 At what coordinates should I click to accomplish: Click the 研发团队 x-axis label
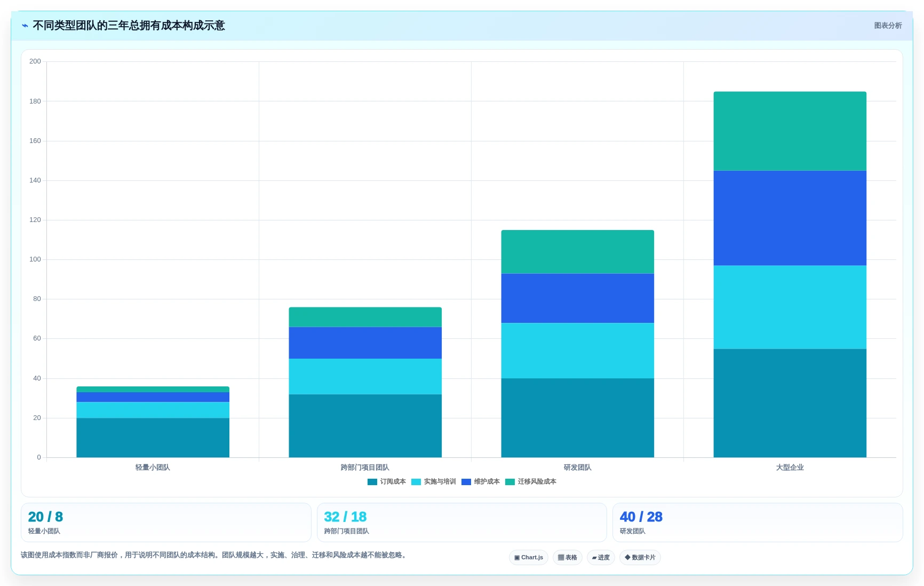578,468
